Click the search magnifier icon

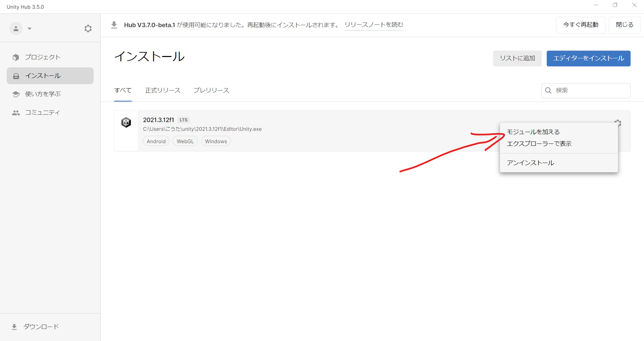coord(548,91)
